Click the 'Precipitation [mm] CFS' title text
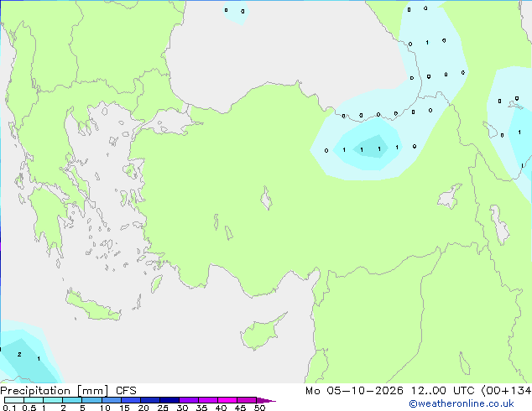532x411 pixels. point(68,391)
